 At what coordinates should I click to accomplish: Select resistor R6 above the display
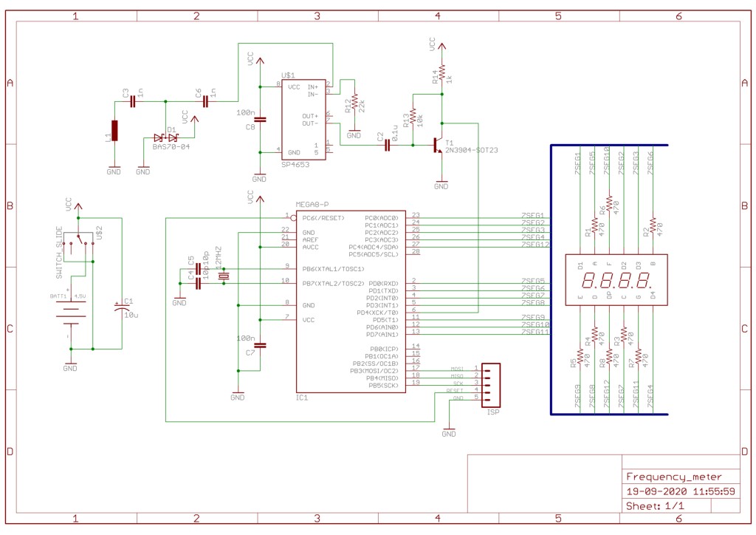point(609,203)
